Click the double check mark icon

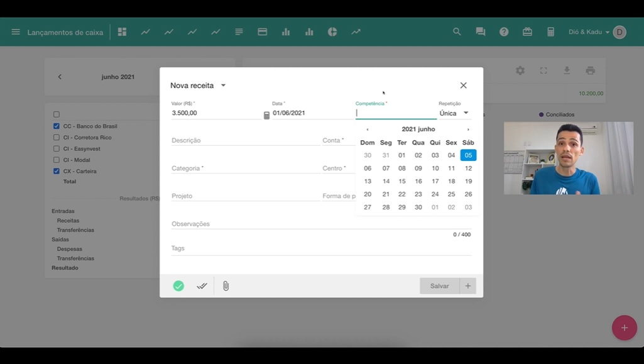[x=202, y=286]
